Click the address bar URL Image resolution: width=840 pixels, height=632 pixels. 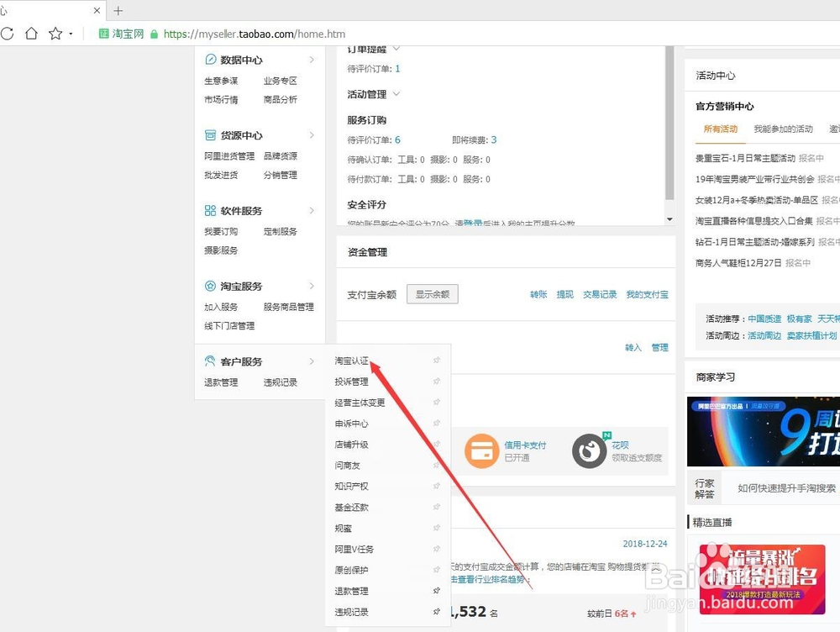point(255,34)
